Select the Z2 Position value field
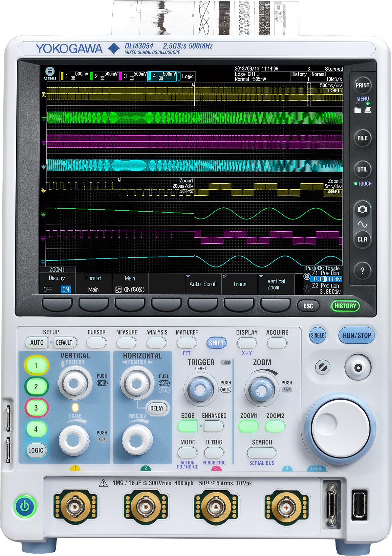 tap(326, 291)
